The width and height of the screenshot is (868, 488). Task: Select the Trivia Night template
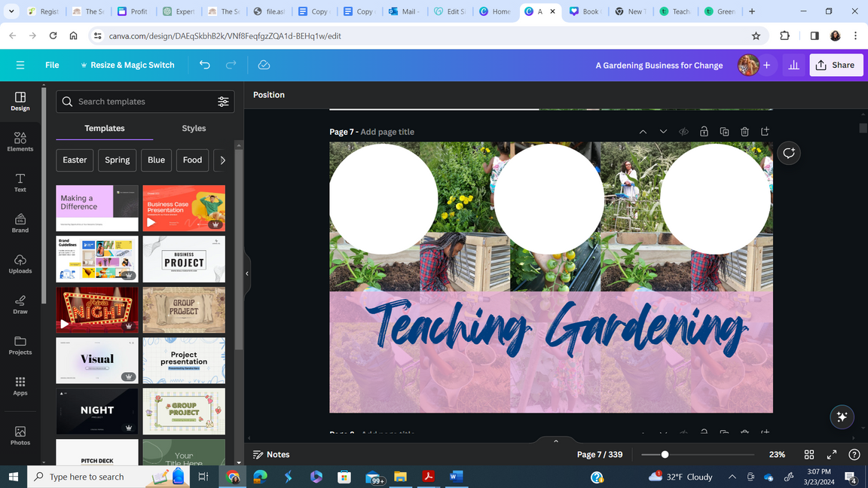[x=97, y=310]
